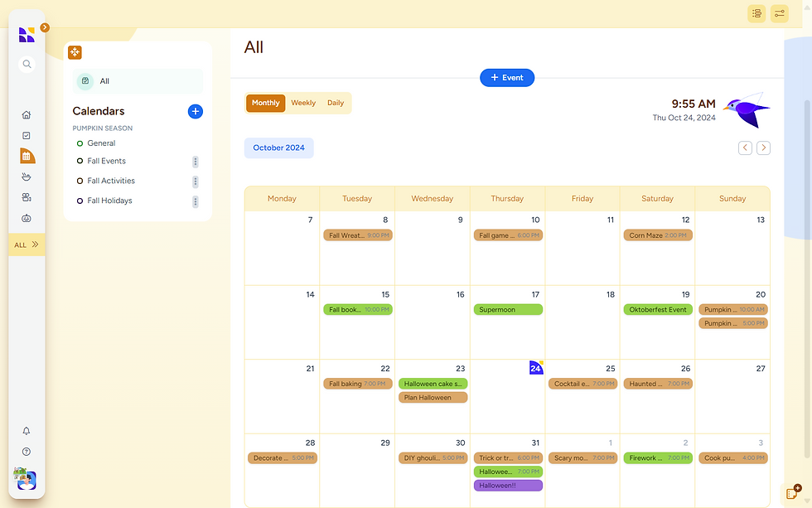Open the meals bowl icon in sidebar
Image resolution: width=812 pixels, height=508 pixels.
27,177
